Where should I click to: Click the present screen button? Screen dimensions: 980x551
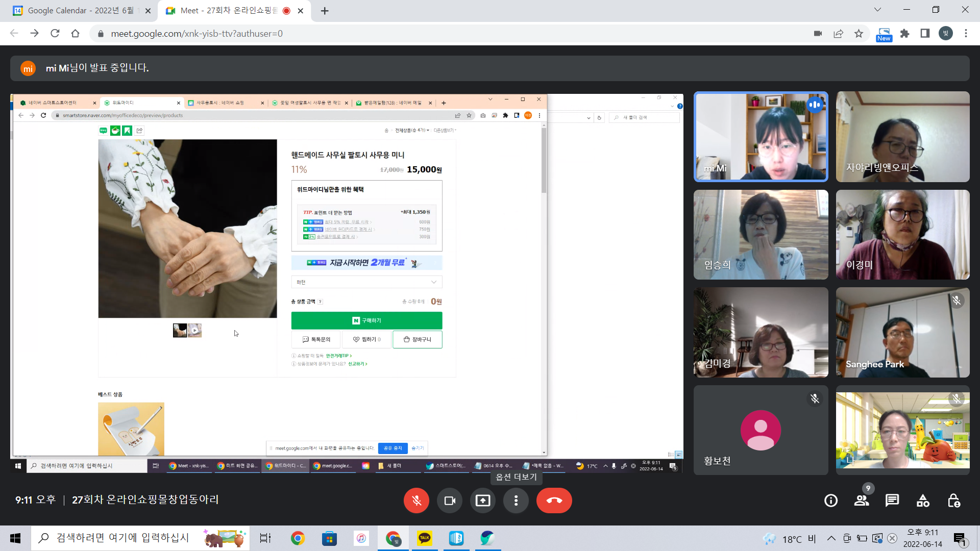pos(483,500)
